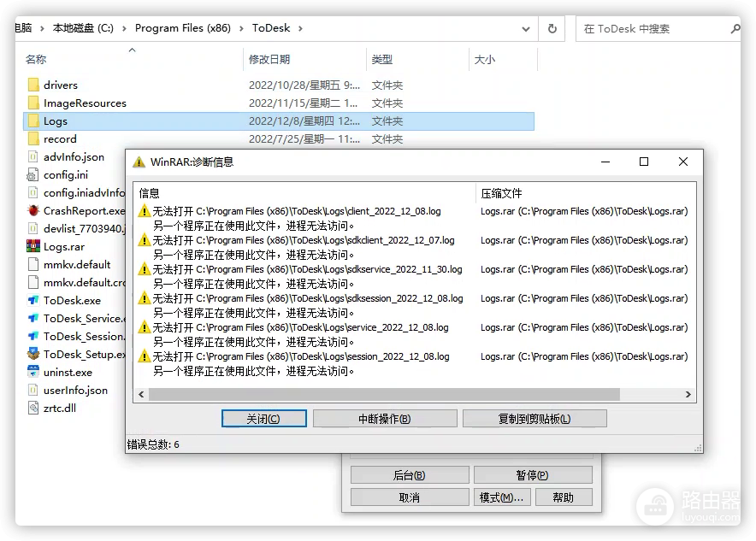Click the ToDesk_Setup installer icon
756x541 pixels.
33,354
